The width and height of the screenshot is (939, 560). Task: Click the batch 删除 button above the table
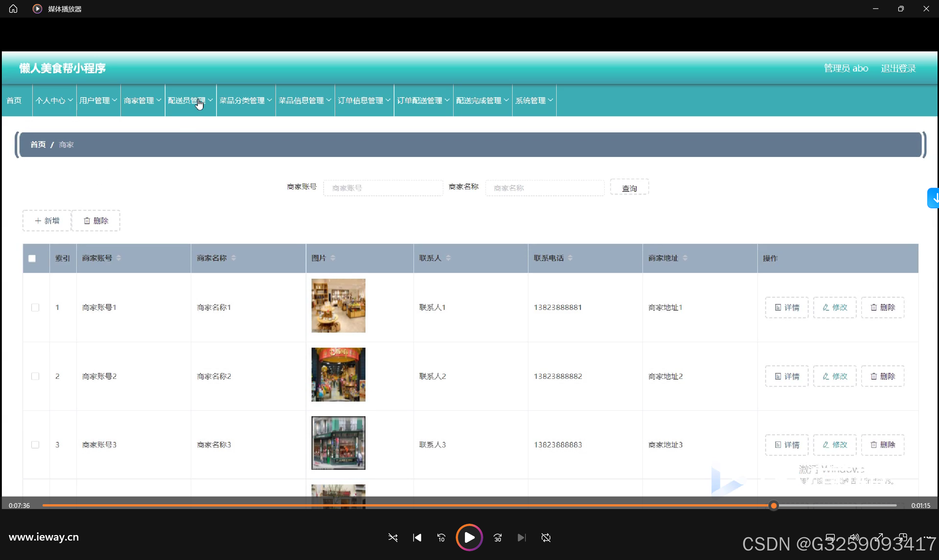pyautogui.click(x=96, y=221)
